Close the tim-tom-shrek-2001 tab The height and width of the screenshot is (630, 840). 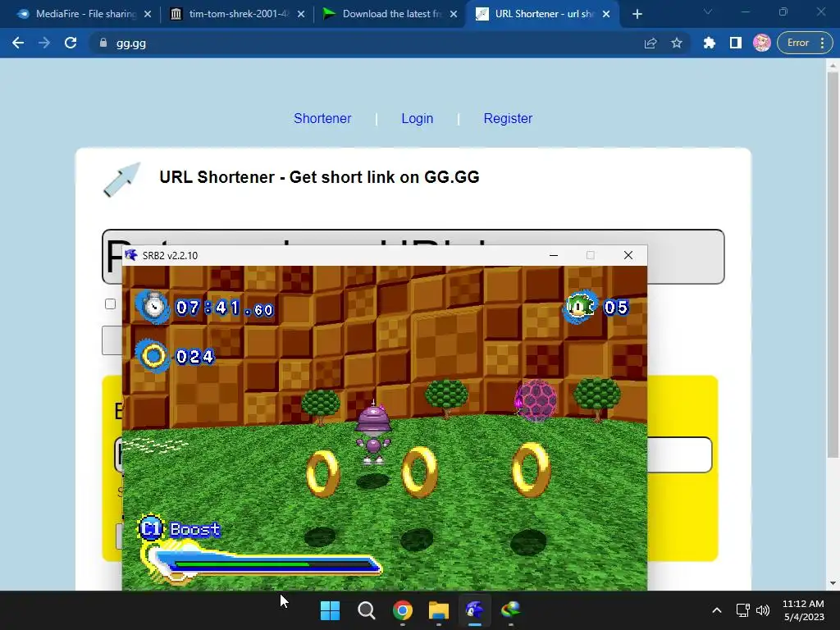pyautogui.click(x=301, y=15)
